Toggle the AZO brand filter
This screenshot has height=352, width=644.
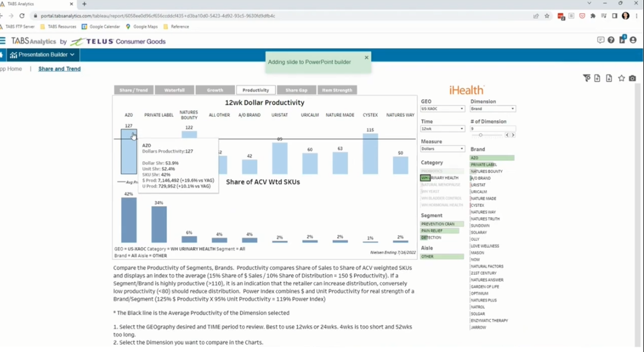492,158
